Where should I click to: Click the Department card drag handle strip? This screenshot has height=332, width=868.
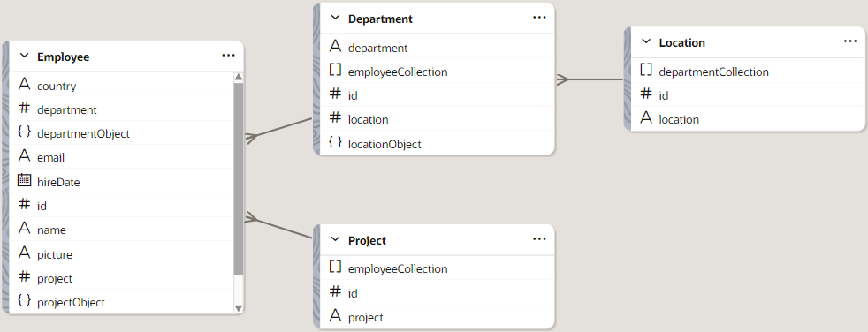pyautogui.click(x=316, y=79)
